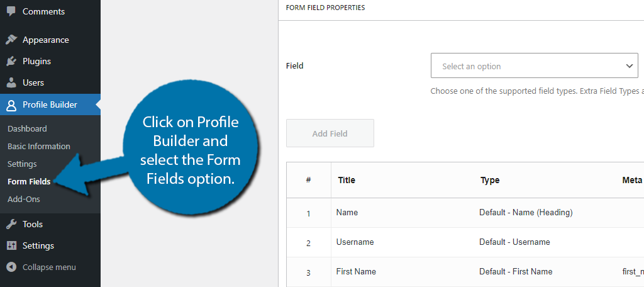The width and height of the screenshot is (644, 287).
Task: Click the Collapse menu arrow icon
Action: click(11, 267)
